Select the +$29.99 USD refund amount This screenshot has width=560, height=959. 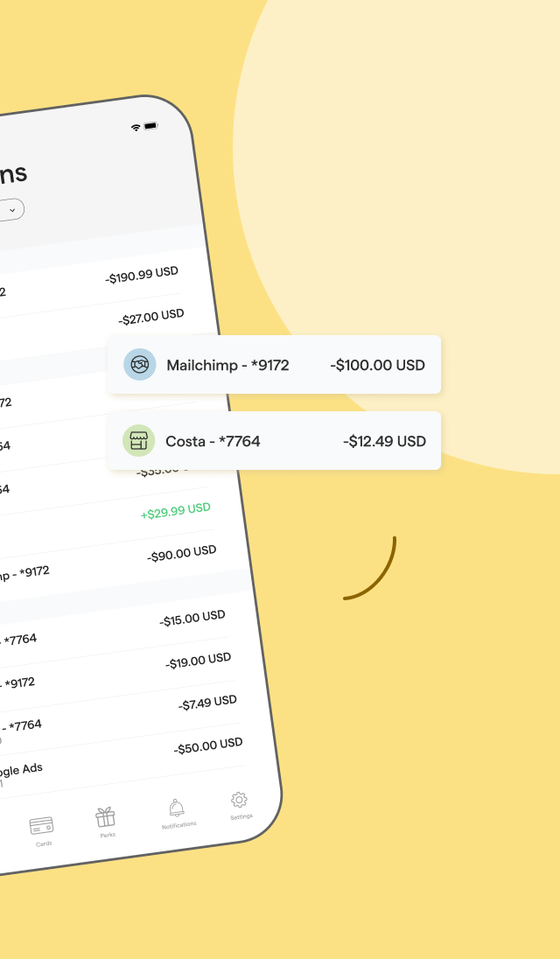point(176,511)
